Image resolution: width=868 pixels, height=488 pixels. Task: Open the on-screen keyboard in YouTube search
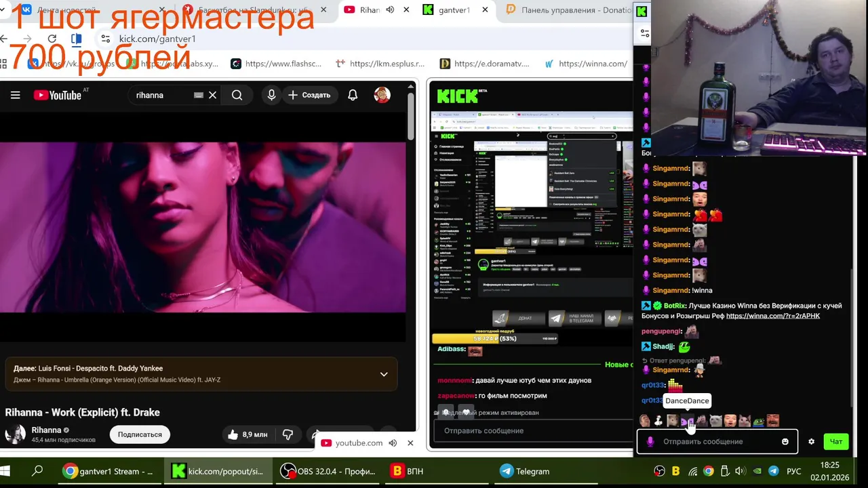click(199, 95)
